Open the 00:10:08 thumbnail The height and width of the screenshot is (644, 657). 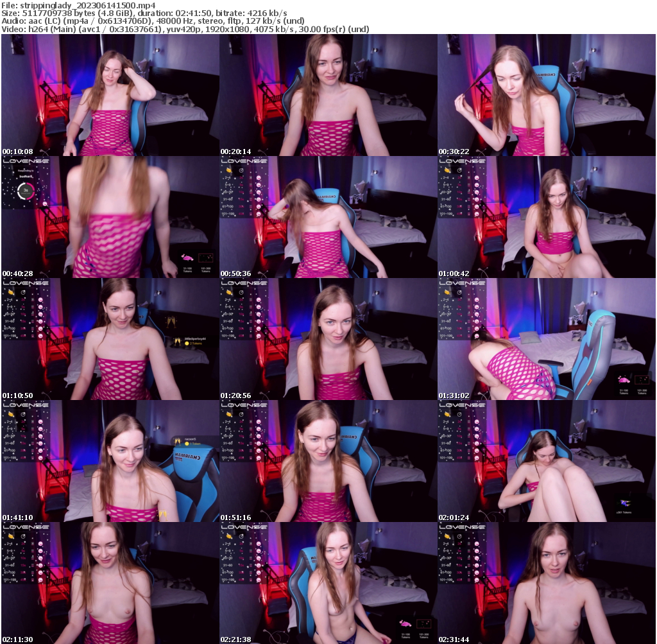coord(109,94)
